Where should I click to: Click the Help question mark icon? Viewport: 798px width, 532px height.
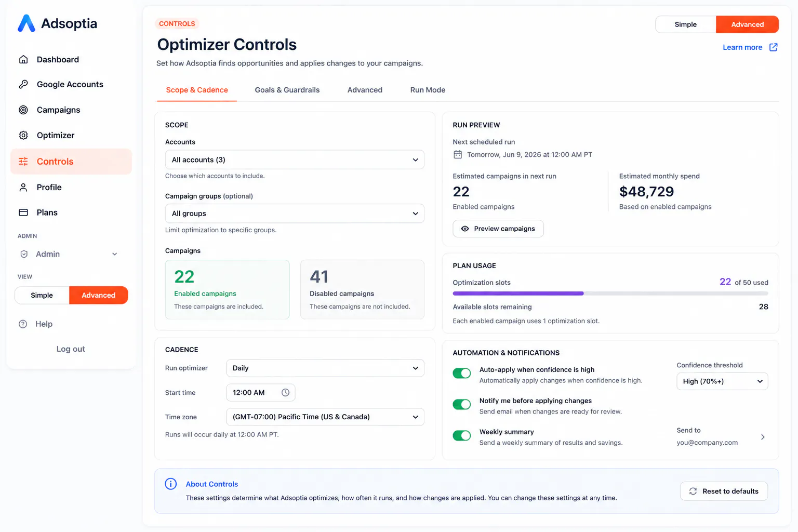(x=23, y=324)
